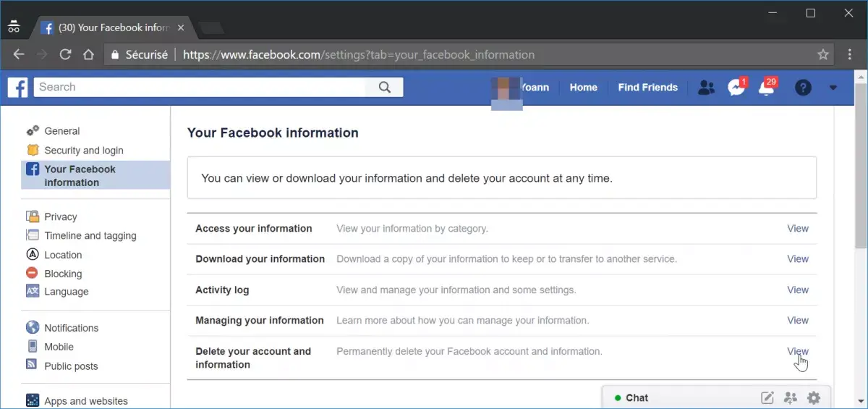Click the Language icon in sidebar
This screenshot has width=868, height=409.
coord(33,291)
